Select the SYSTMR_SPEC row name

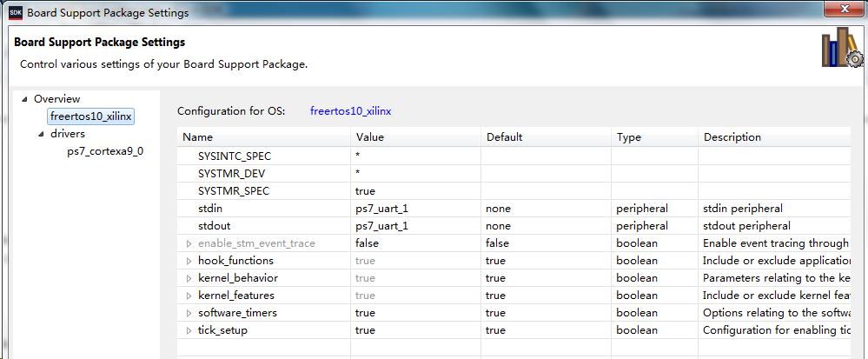tap(234, 191)
